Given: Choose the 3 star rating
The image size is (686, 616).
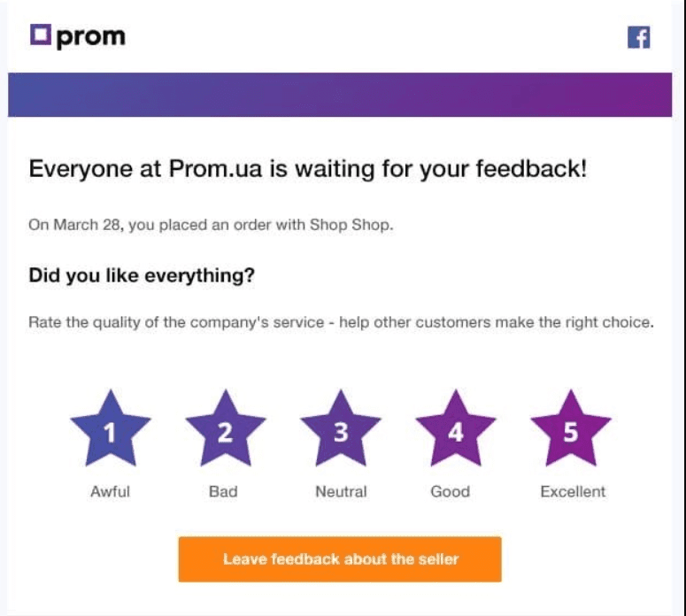Looking at the screenshot, I should coord(341,429).
